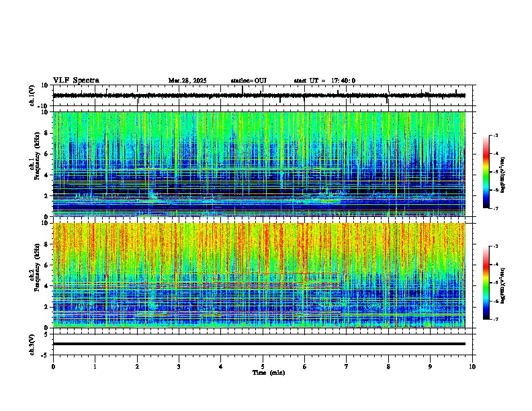Click the ch.2 spectrogram color scale bar
Viewport: 532px width, 411px height.
tap(486, 283)
